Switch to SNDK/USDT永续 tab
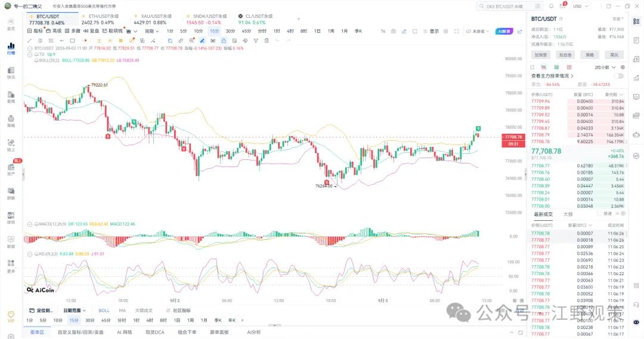This screenshot has height=339, width=644. tap(206, 19)
